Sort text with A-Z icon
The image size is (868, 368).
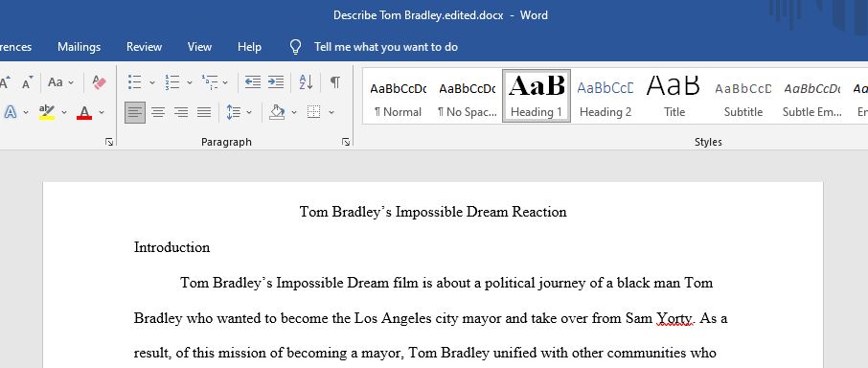coord(307,82)
